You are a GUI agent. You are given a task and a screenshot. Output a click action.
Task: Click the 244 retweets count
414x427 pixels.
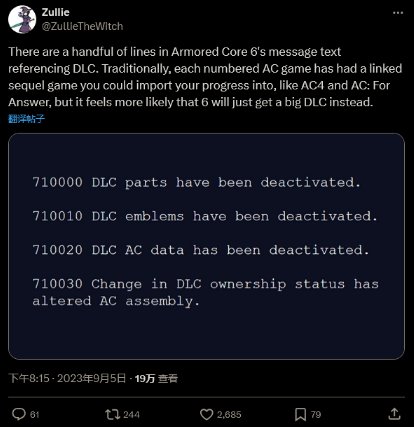131,415
